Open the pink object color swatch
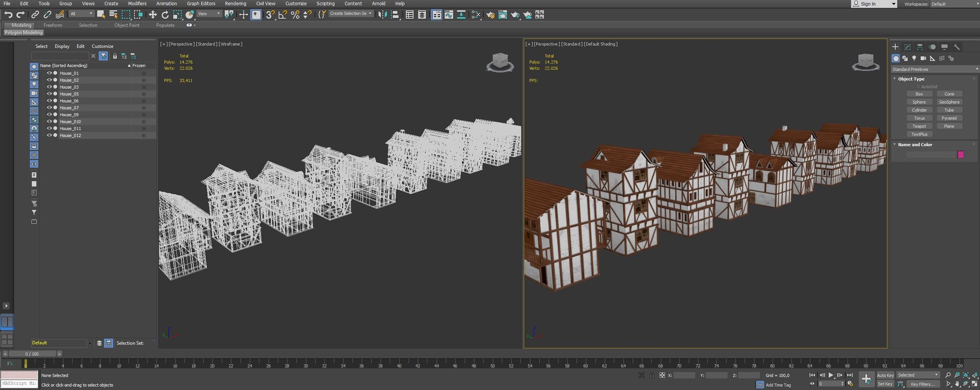The width and height of the screenshot is (980, 390). [x=961, y=154]
